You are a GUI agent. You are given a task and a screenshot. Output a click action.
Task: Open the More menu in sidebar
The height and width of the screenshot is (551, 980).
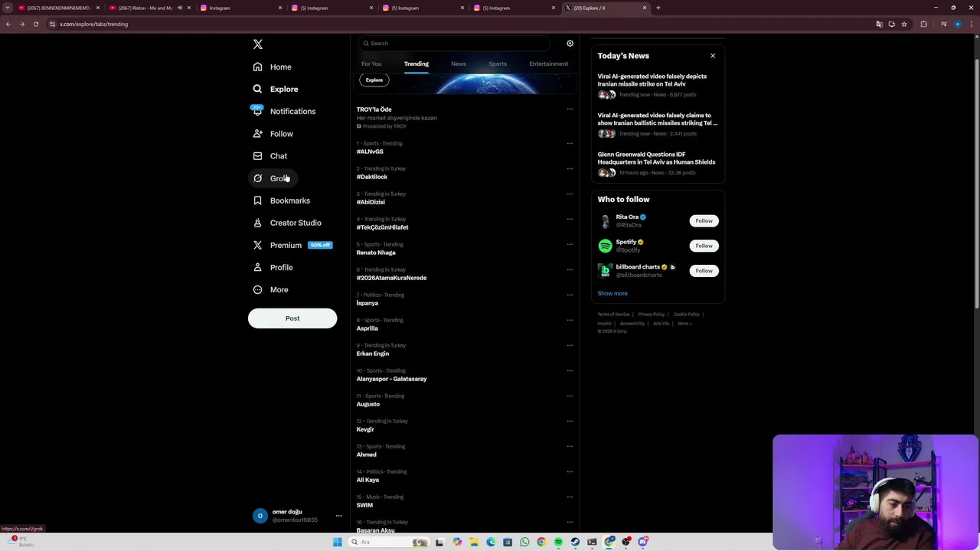click(272, 289)
